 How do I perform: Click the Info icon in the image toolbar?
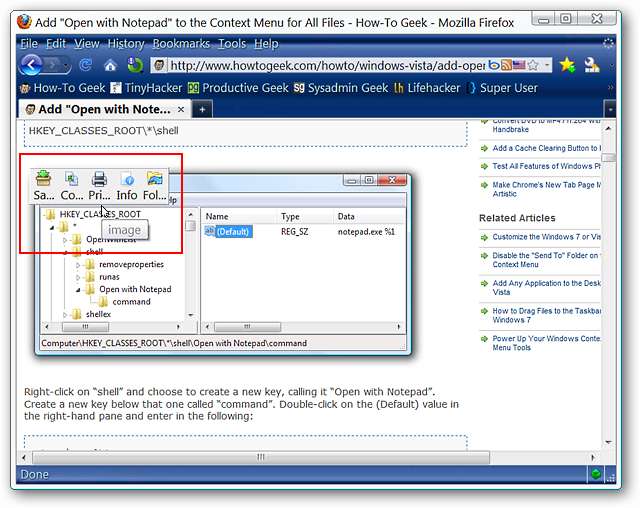[127, 186]
